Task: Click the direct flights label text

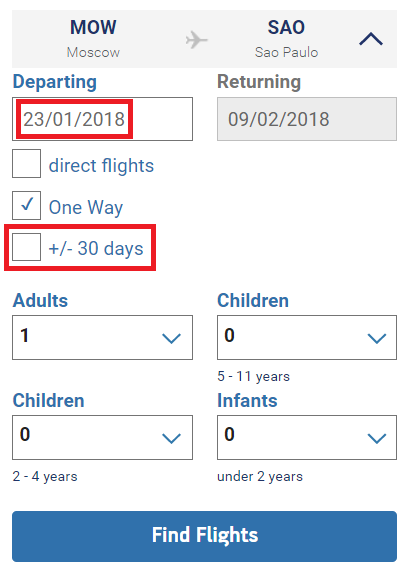Action: 101,166
